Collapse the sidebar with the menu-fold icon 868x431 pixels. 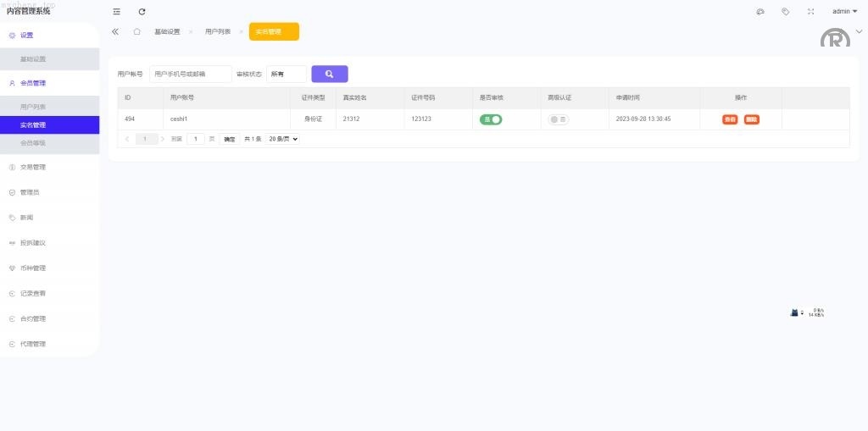[x=117, y=11]
